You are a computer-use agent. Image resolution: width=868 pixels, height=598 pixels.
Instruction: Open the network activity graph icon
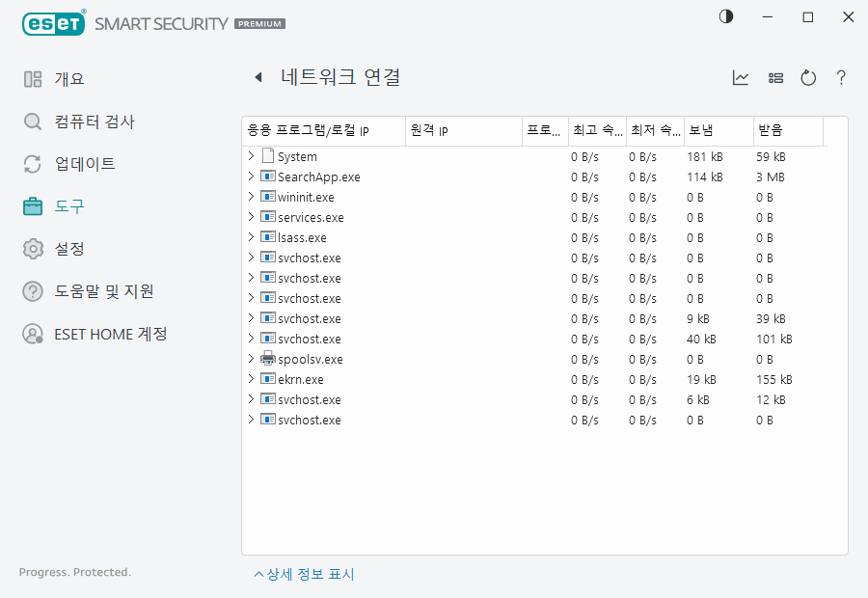pos(741,78)
